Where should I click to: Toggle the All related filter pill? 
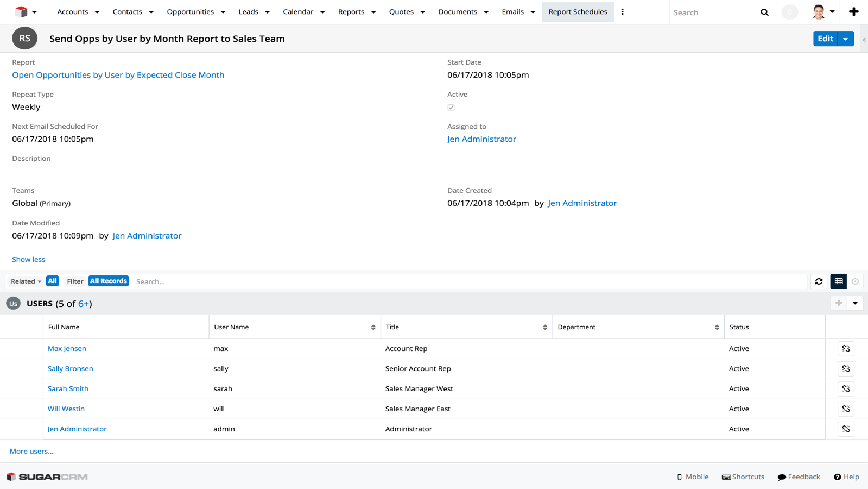point(52,281)
